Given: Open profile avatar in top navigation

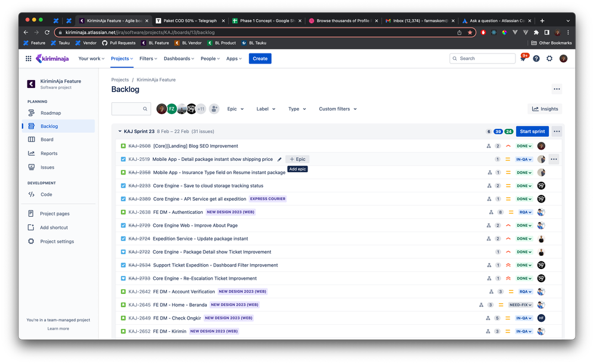Looking at the screenshot, I should click(x=563, y=59).
